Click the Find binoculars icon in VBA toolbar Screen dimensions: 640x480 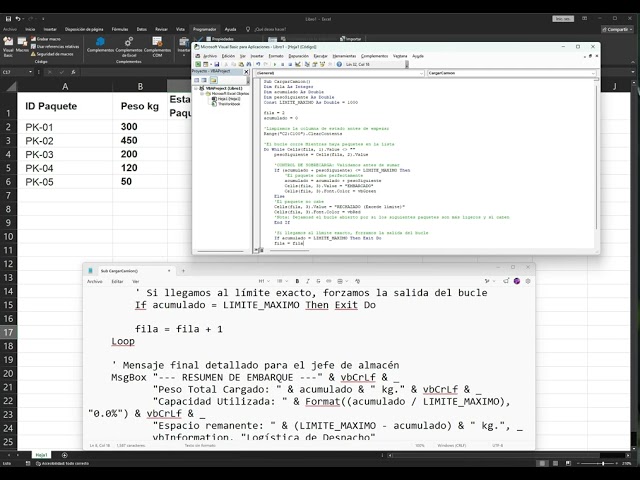249,64
